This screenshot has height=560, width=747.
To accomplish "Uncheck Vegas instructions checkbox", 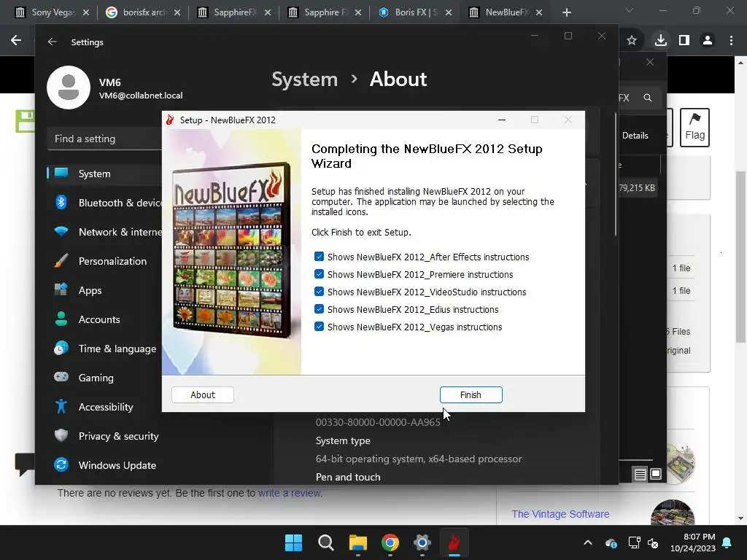I will tap(320, 327).
